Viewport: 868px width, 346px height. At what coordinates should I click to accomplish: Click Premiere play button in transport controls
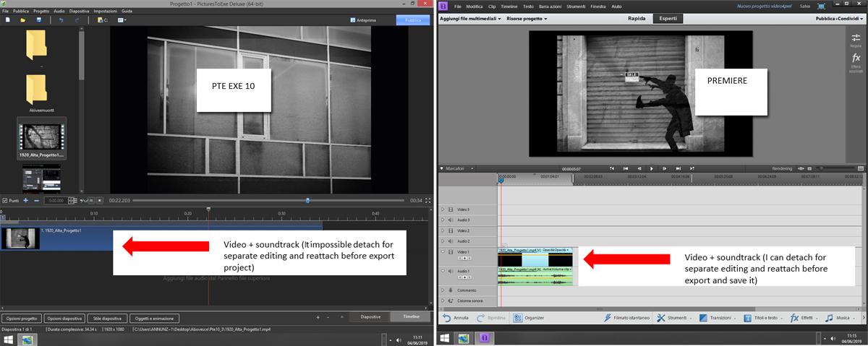pos(651,168)
